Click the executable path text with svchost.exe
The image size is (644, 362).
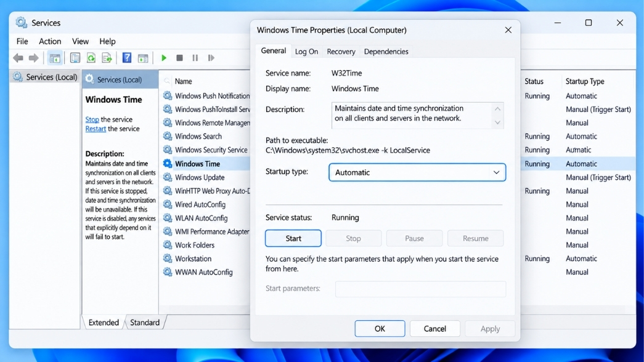[348, 150]
